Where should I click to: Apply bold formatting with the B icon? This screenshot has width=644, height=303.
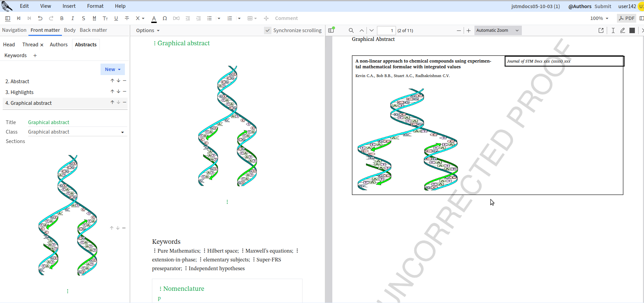point(62,18)
